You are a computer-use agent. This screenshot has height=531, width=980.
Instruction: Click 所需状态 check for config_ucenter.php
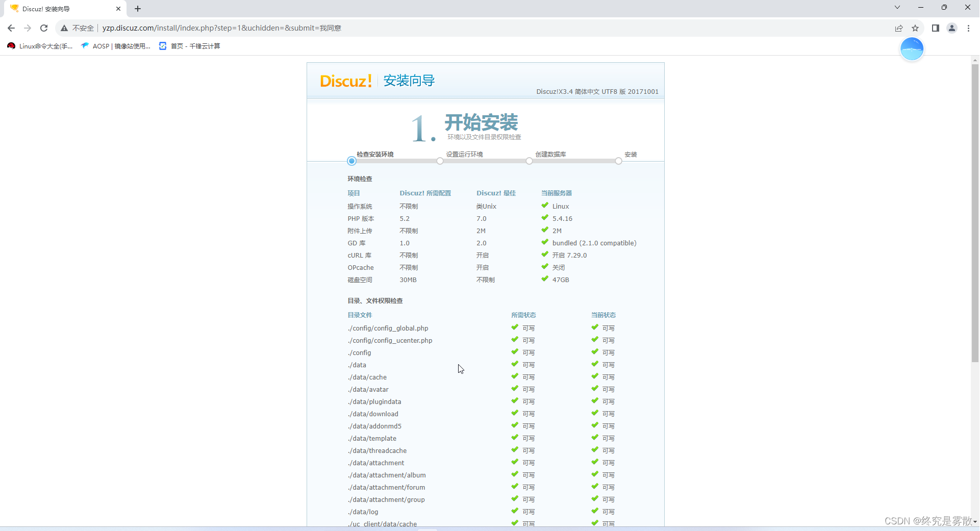pos(515,339)
